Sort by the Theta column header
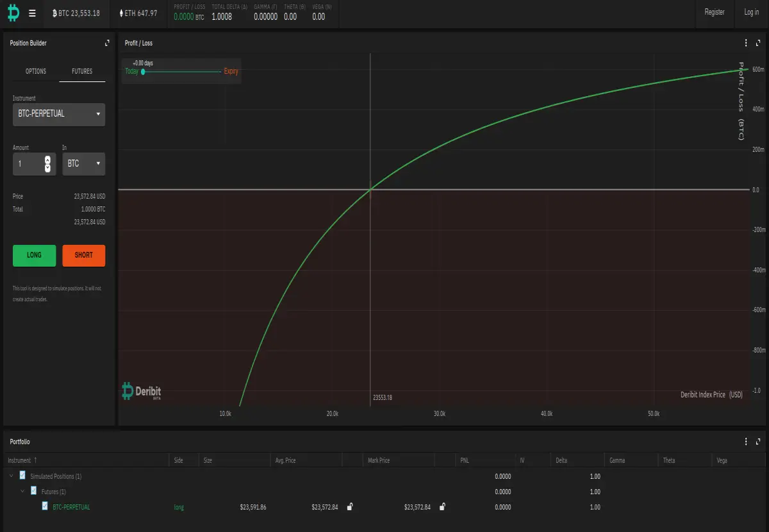The width and height of the screenshot is (769, 532). [x=685, y=460]
